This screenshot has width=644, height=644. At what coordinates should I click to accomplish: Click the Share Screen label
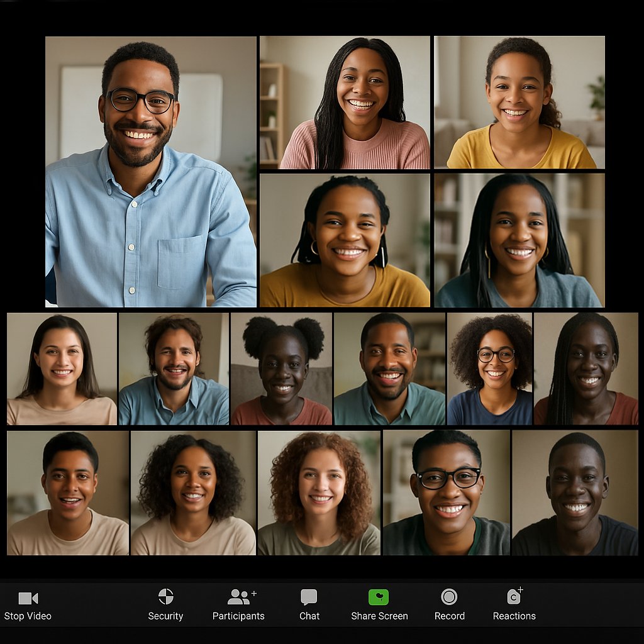click(379, 616)
